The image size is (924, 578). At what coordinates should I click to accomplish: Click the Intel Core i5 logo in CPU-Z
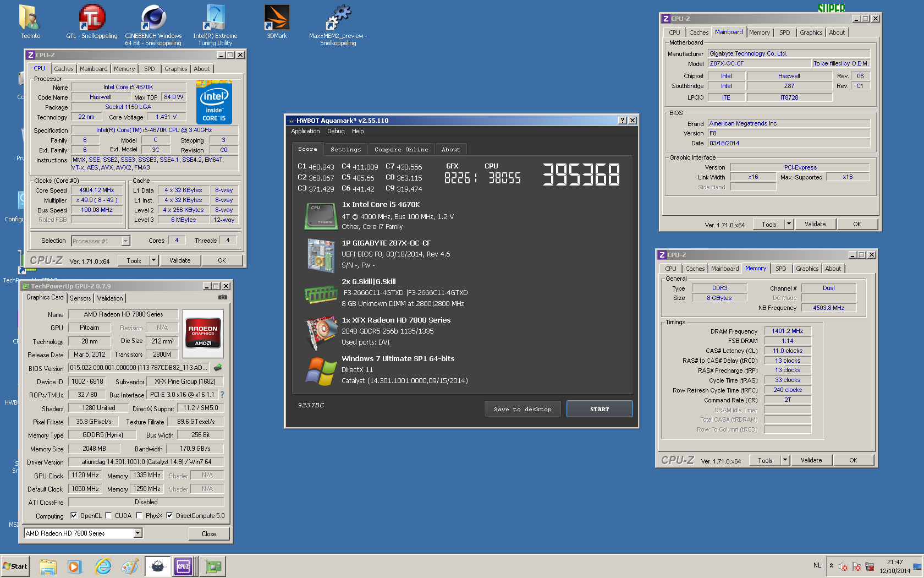pos(214,102)
